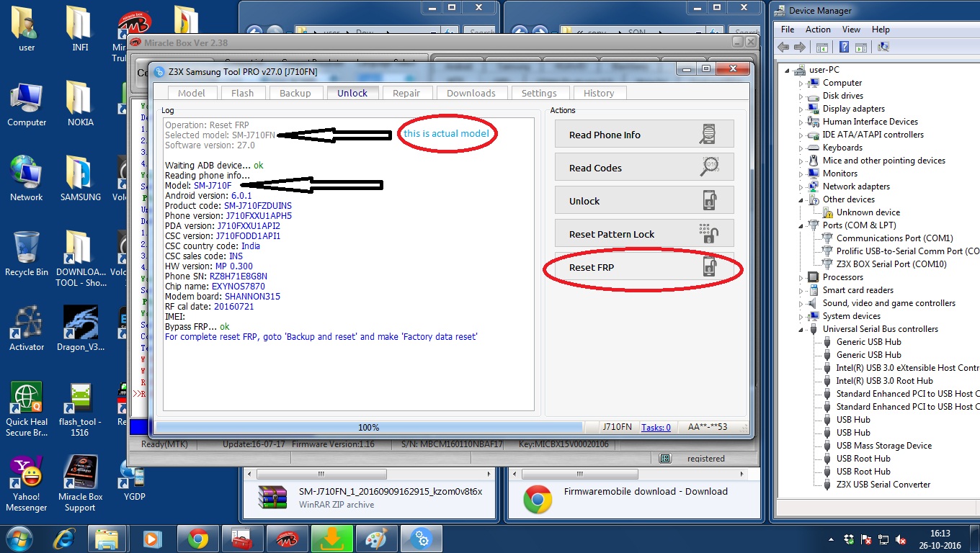
Task: Select Z3X USB Serial Converter entry
Action: [x=883, y=485]
